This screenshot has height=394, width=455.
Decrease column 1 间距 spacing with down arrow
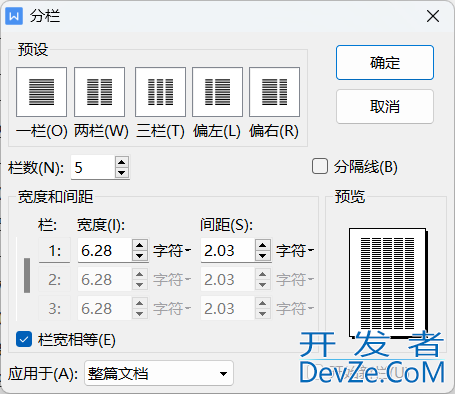(x=263, y=255)
